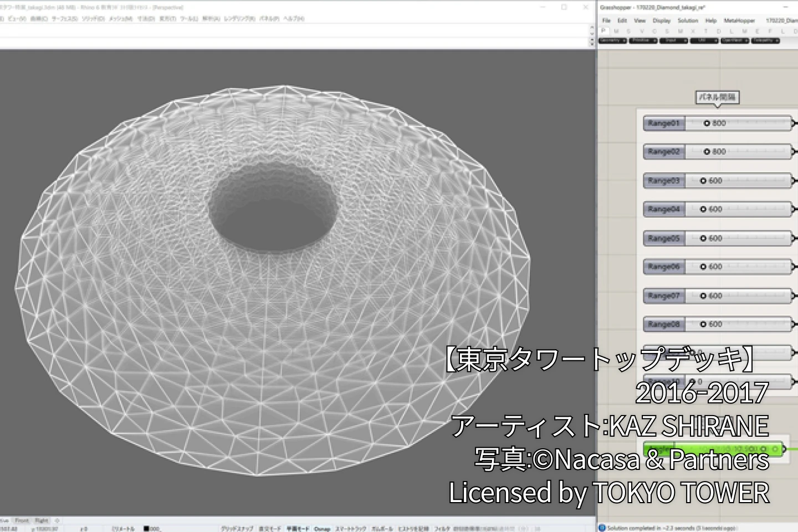Open the Grasshopper File menu
Image resolution: width=798 pixels, height=532 pixels.
[x=606, y=21]
